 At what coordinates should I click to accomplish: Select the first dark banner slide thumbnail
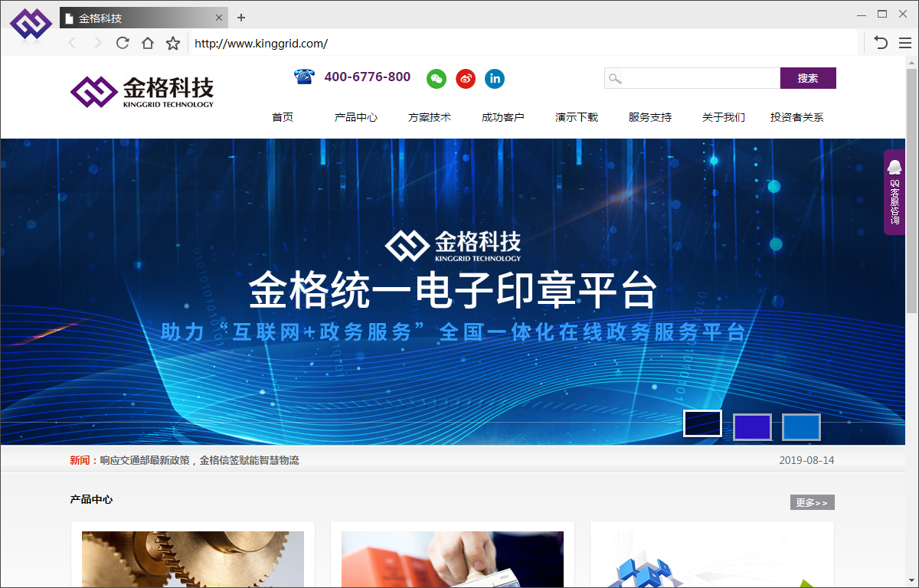click(702, 424)
